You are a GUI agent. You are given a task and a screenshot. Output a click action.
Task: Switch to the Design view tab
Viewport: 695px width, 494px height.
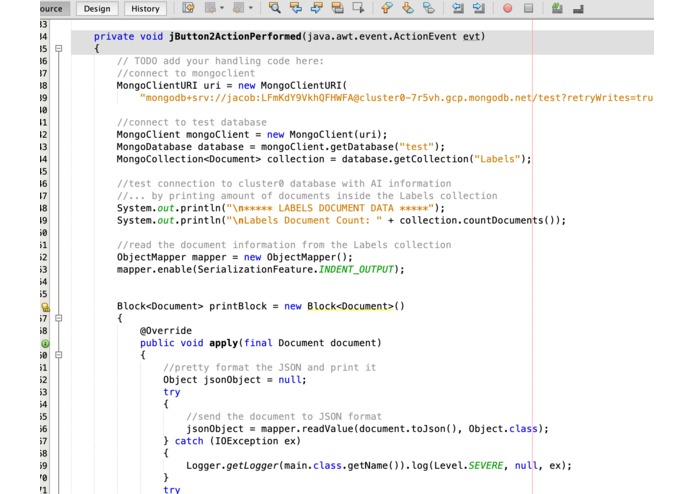coord(97,9)
